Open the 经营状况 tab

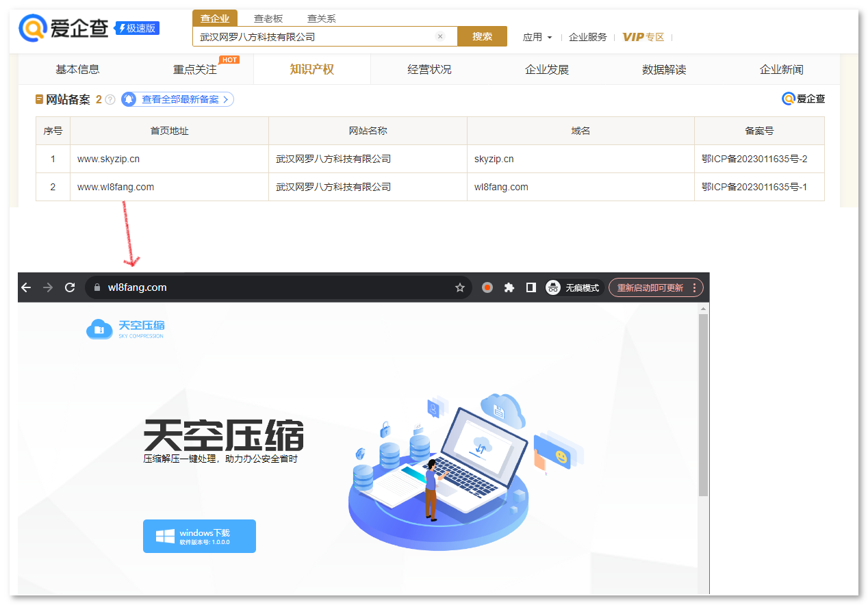click(x=429, y=69)
